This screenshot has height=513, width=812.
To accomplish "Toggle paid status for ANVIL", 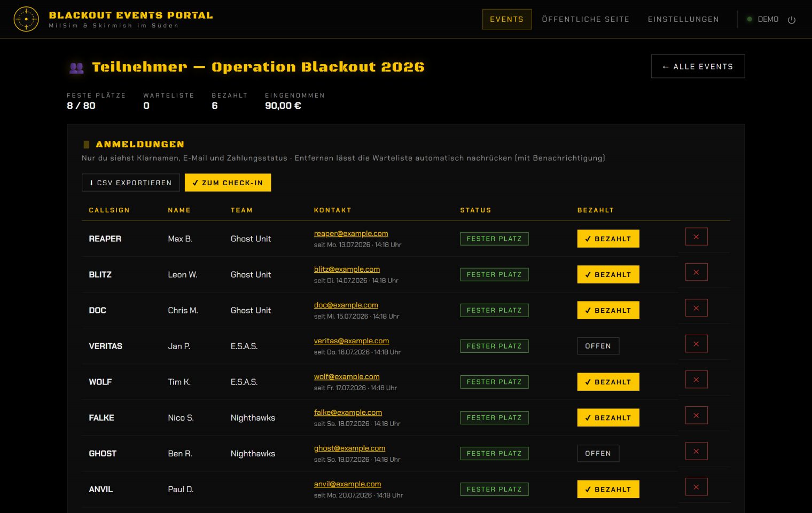I will coord(608,489).
